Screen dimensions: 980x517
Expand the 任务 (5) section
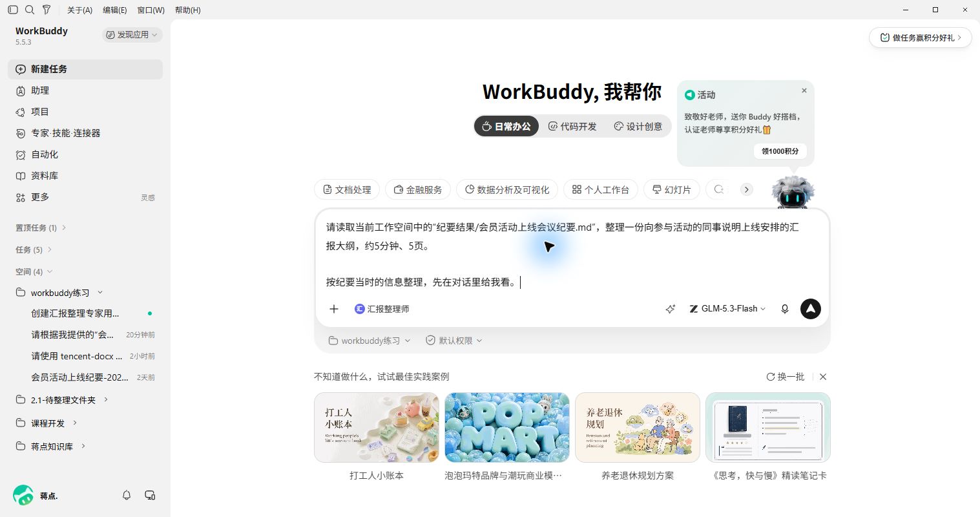point(34,249)
